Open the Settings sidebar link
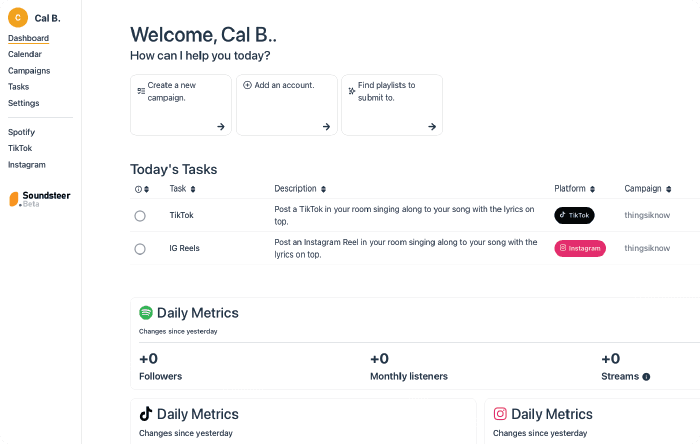The height and width of the screenshot is (444, 700). tap(24, 103)
